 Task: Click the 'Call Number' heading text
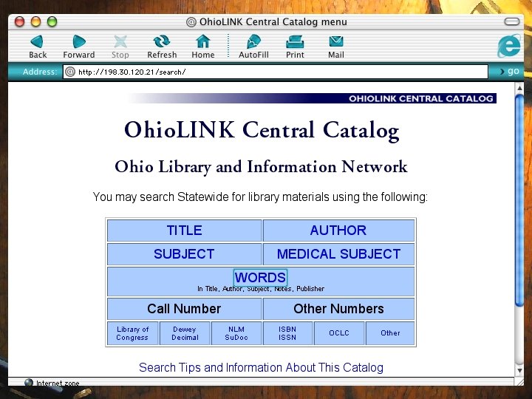click(x=184, y=309)
